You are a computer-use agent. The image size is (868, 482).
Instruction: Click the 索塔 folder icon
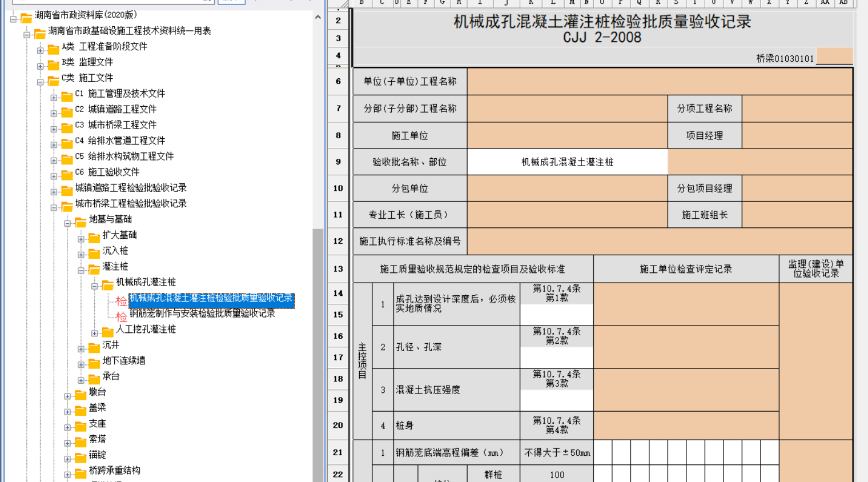[x=81, y=441]
